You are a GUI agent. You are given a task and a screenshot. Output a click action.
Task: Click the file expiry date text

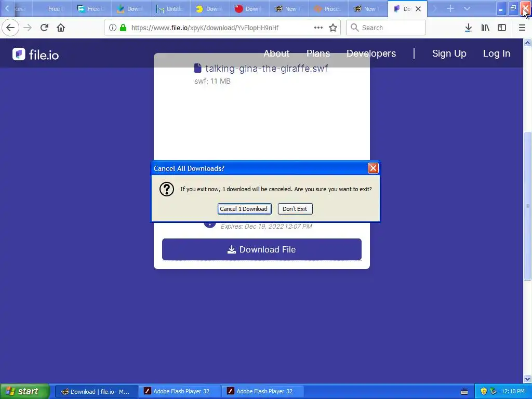pos(266,227)
